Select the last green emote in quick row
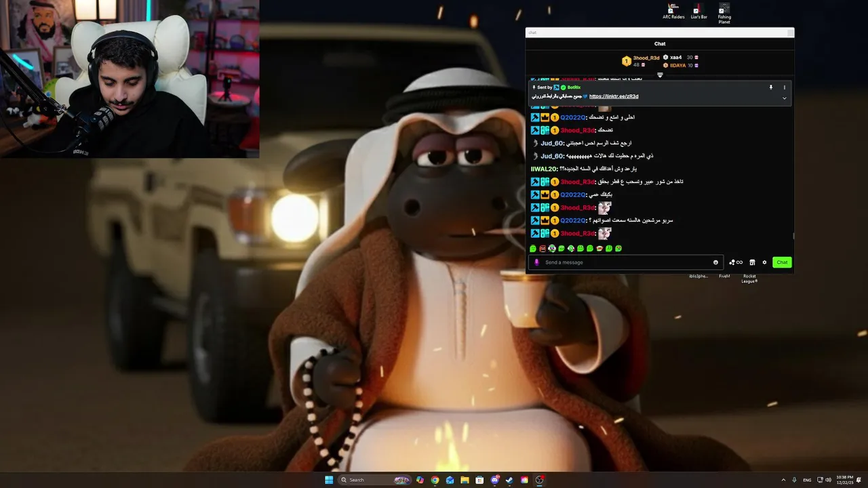Viewport: 868px width, 488px height. [x=618, y=249]
